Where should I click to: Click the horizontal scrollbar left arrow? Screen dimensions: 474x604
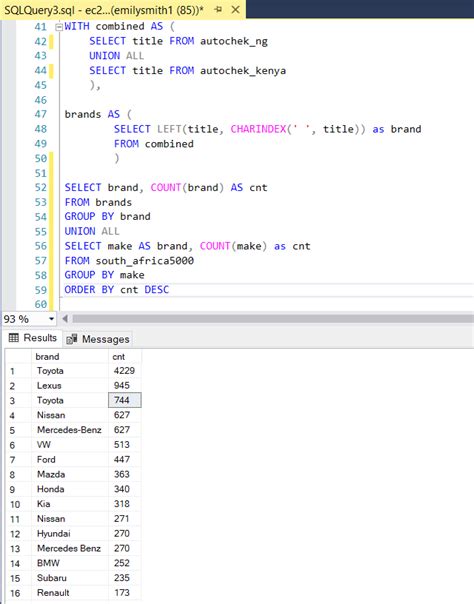65,319
